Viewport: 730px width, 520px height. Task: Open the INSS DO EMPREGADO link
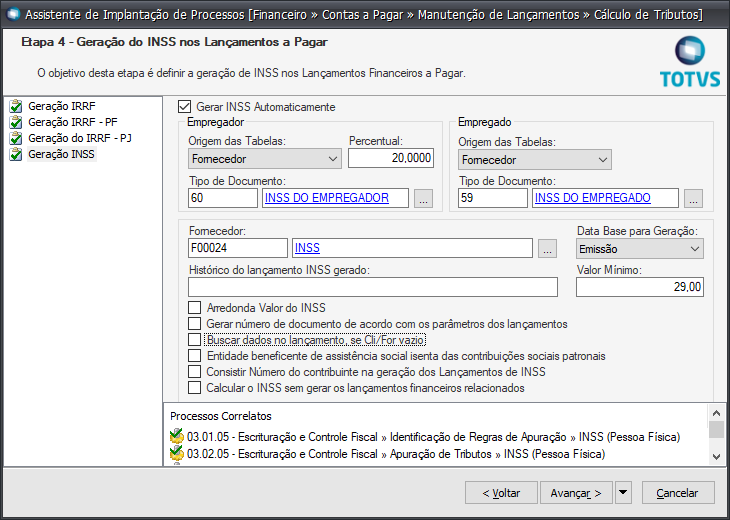tap(593, 198)
